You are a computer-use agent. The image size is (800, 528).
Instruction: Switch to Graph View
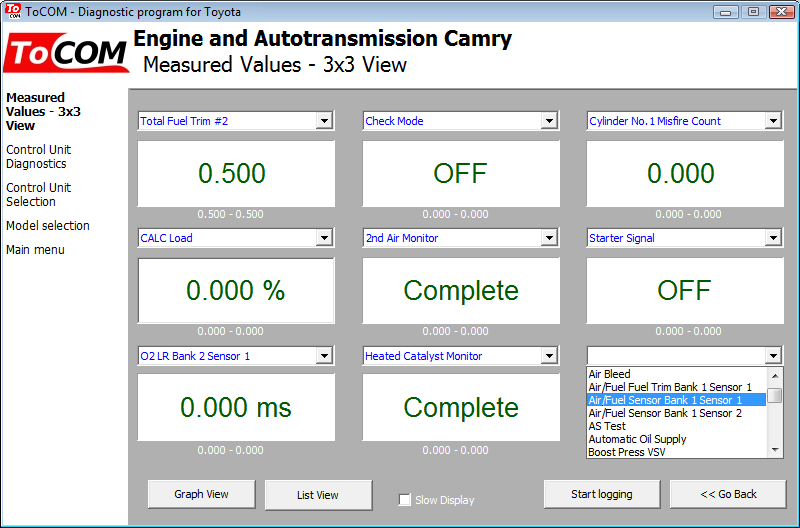pyautogui.click(x=202, y=494)
